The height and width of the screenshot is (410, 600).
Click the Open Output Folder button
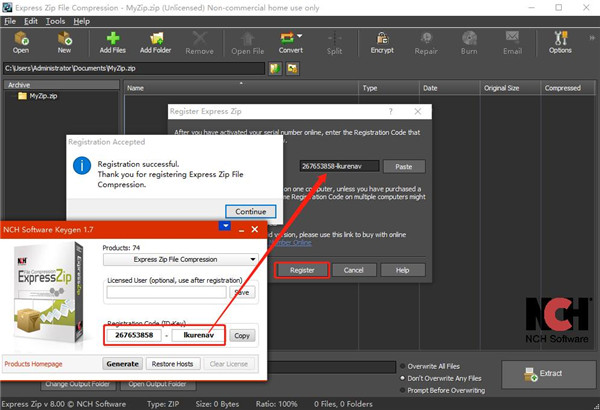158,384
